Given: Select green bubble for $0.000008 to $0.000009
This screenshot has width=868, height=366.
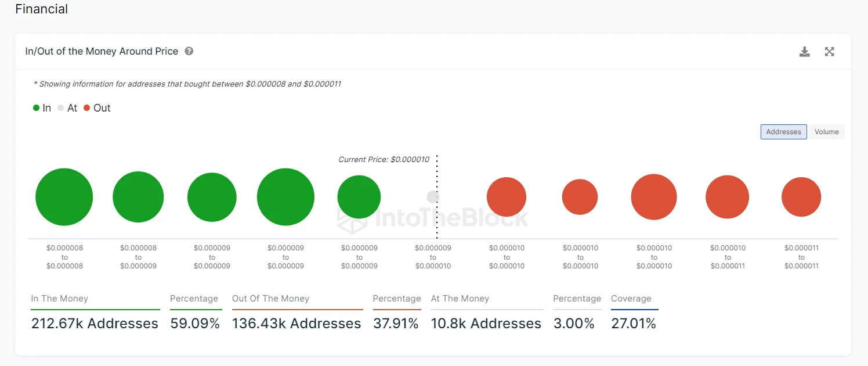Looking at the screenshot, I should click(138, 197).
